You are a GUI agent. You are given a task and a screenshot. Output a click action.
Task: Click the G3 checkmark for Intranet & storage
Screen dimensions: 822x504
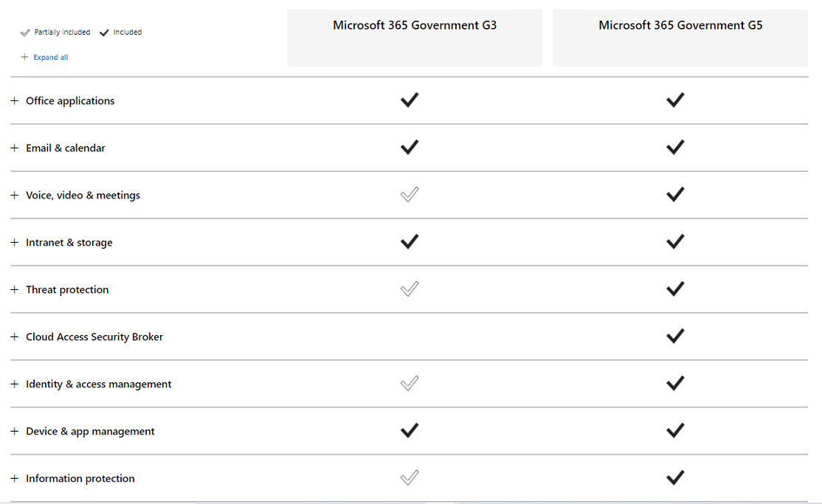click(x=410, y=242)
